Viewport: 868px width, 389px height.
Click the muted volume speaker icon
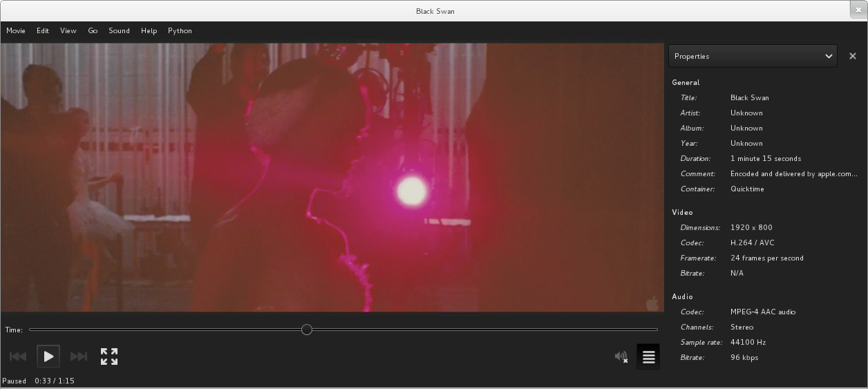[x=621, y=357]
